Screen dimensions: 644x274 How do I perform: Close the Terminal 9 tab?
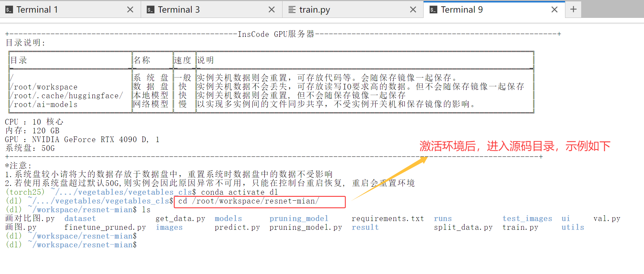555,10
